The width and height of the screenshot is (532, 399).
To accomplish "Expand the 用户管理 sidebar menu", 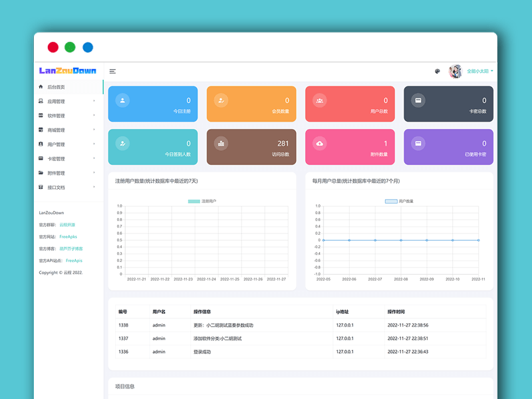I will [66, 144].
